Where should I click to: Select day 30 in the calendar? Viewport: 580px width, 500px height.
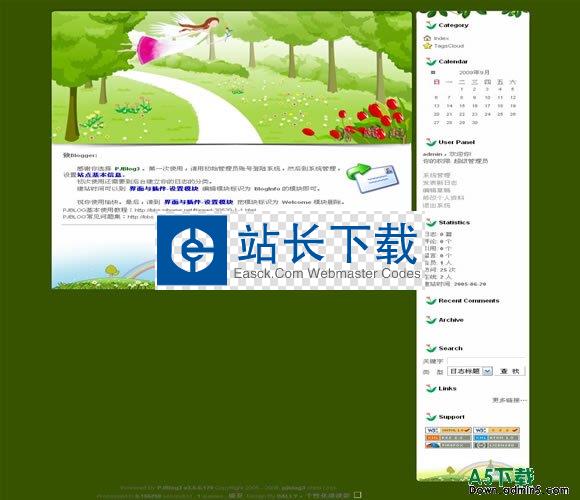[475, 122]
